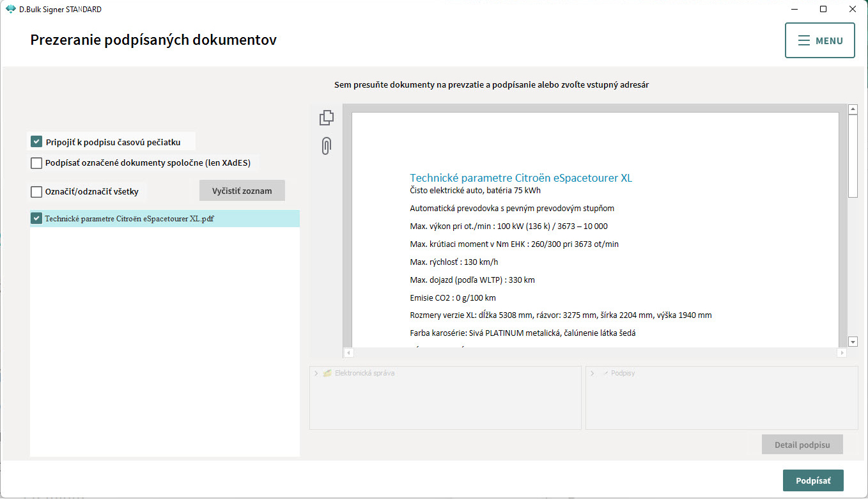Toggle the 'Označiť/odznačiť všetky' checkbox

(36, 191)
